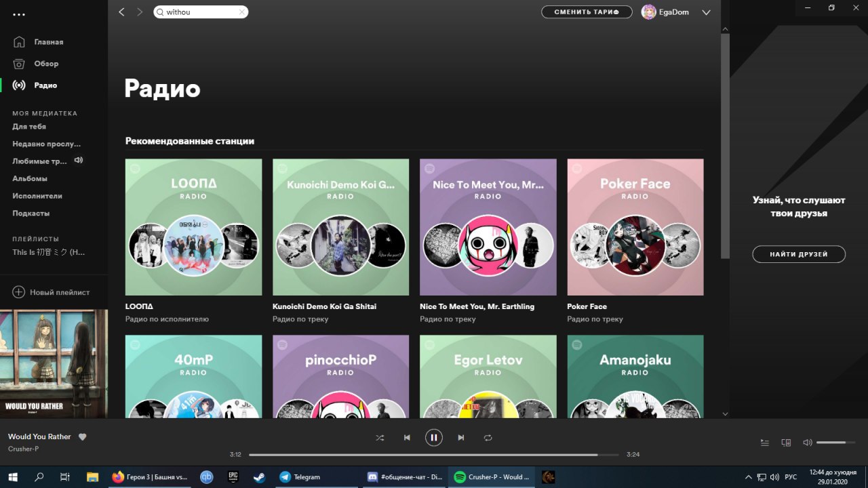
Task: Open the This Is 初音ミク playlist
Action: 48,252
